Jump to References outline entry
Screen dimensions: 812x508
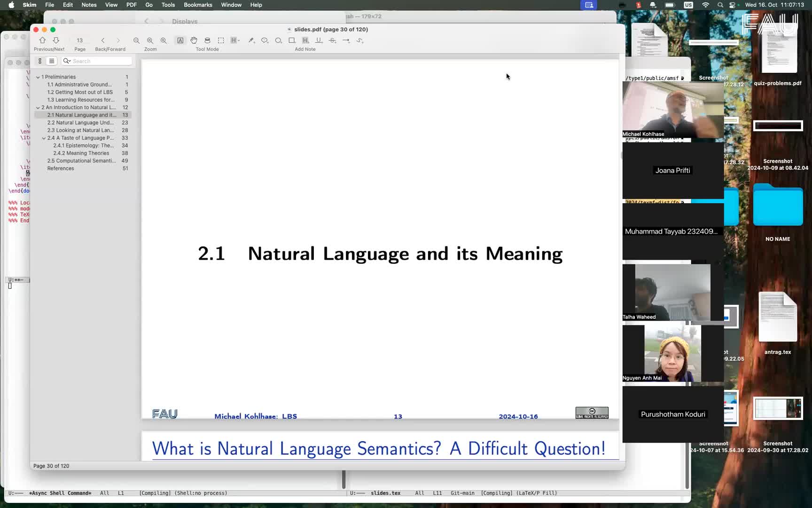pyautogui.click(x=61, y=168)
